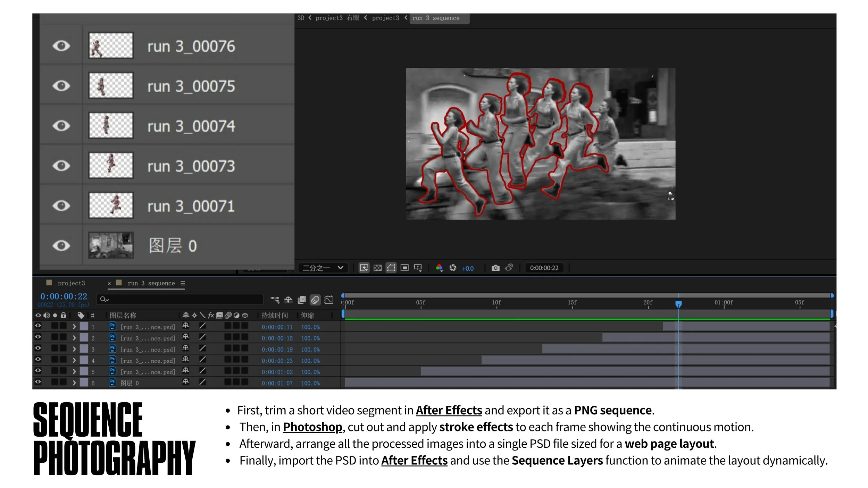Click project3 in the composition breadcrumb
Screen dimensions: 868x488
[385, 18]
